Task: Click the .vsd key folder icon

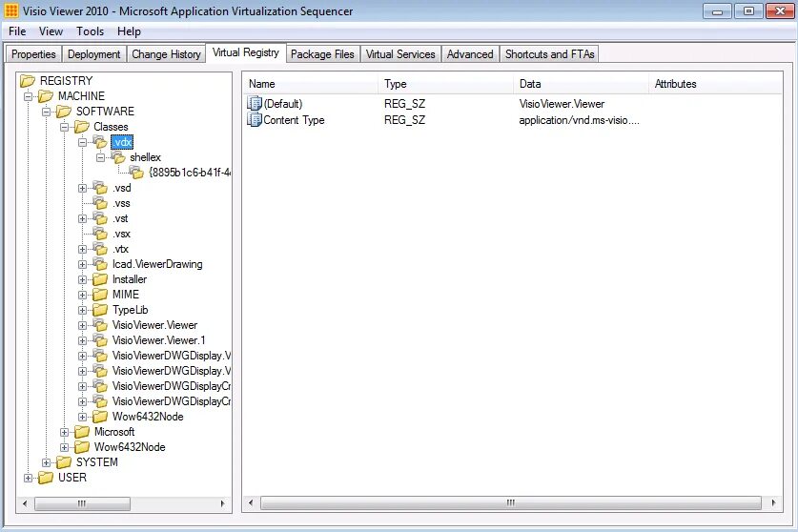Action: pos(100,188)
